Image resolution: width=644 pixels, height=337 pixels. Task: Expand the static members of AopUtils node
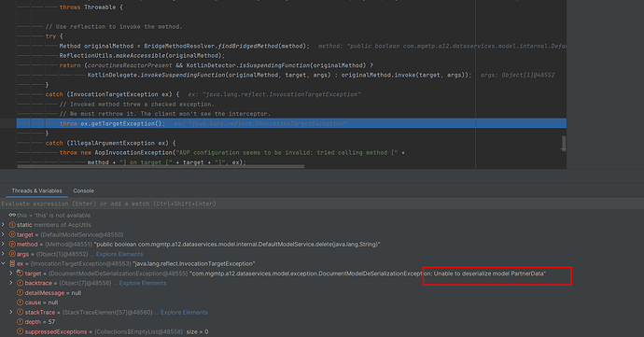click(x=4, y=225)
